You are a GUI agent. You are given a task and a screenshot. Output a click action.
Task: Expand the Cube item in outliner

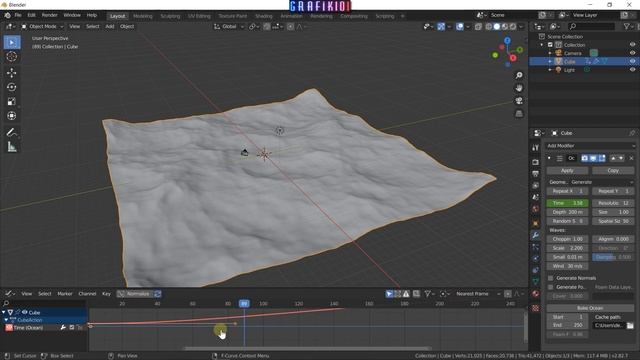point(550,61)
